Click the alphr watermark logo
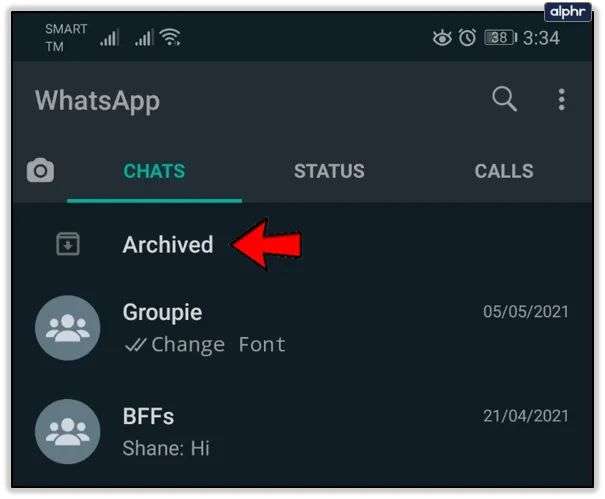 pos(568,12)
